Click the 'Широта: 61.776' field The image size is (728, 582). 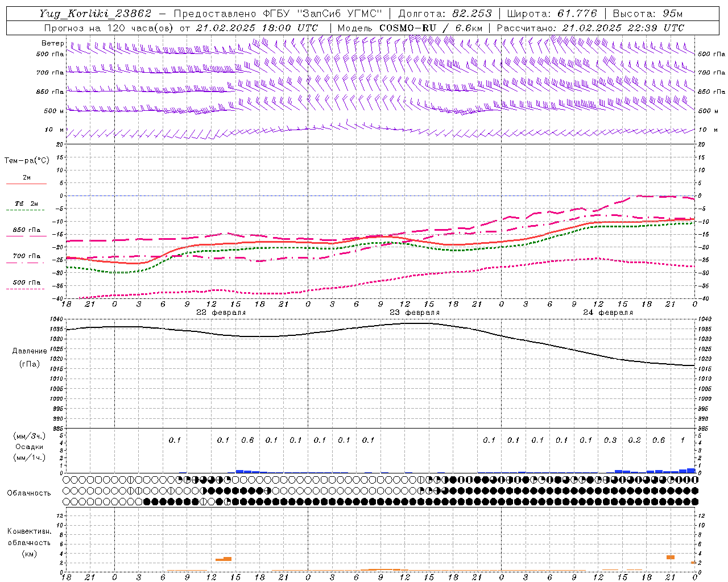click(552, 14)
